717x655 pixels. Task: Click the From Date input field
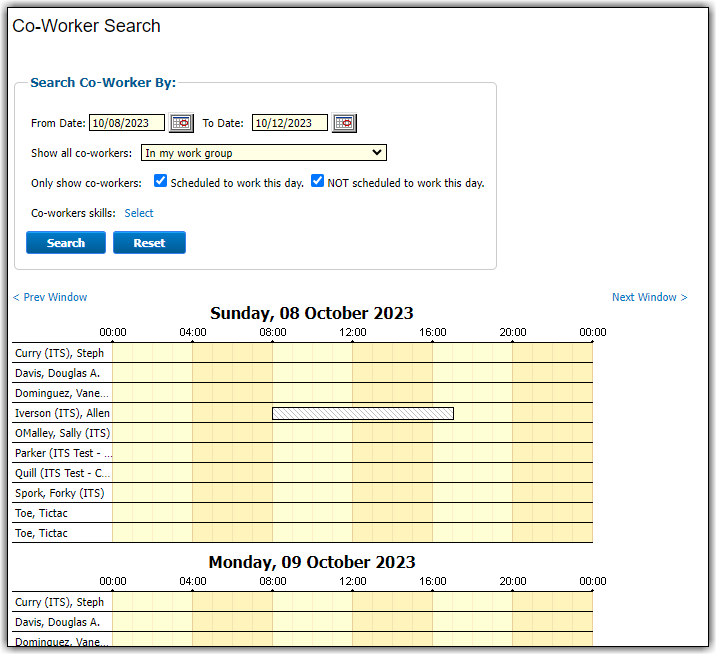127,123
